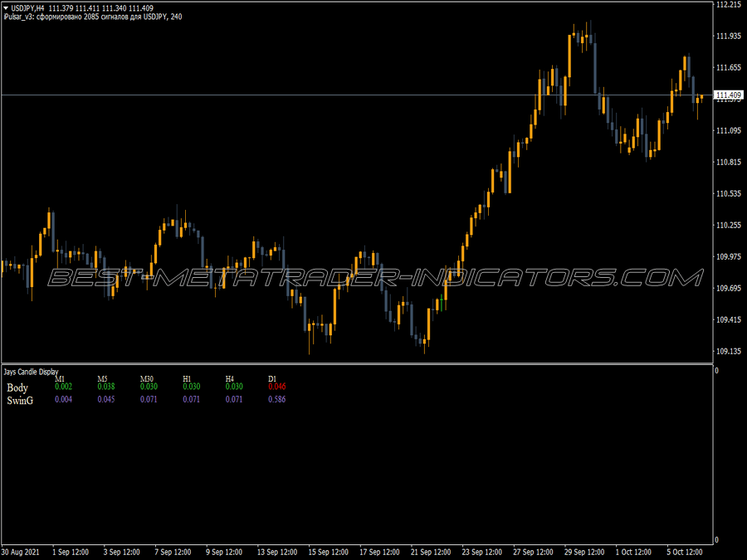This screenshot has width=747, height=560.
Task: Open the symbol dropdown arrow beside USDJPY,H4
Action: tap(6, 6)
